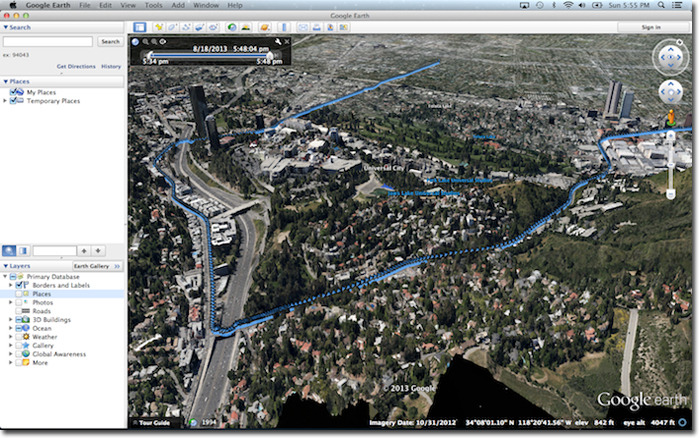
Task: Expand the 3D Buildings layer
Action: click(x=11, y=320)
